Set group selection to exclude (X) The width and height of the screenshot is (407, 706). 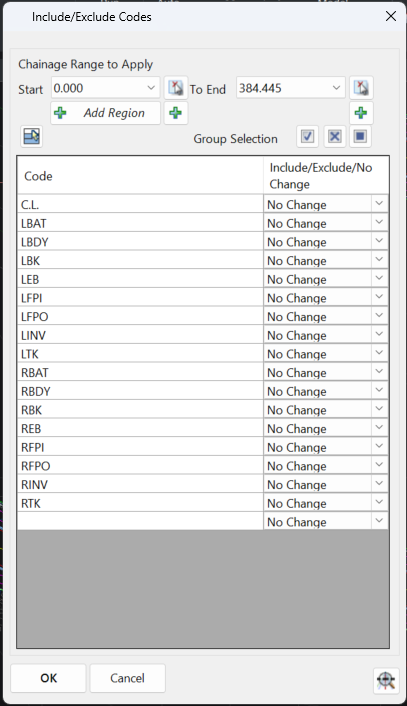coord(335,136)
